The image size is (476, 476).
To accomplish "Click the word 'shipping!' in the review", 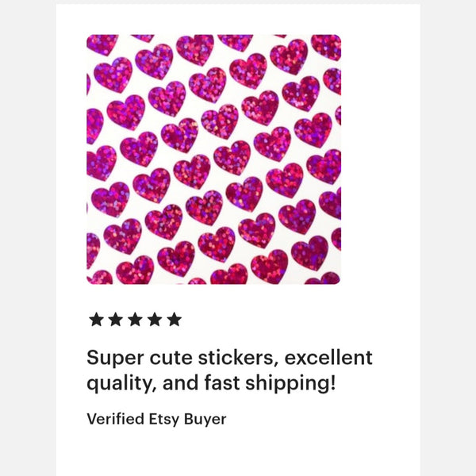I will pos(291,385).
